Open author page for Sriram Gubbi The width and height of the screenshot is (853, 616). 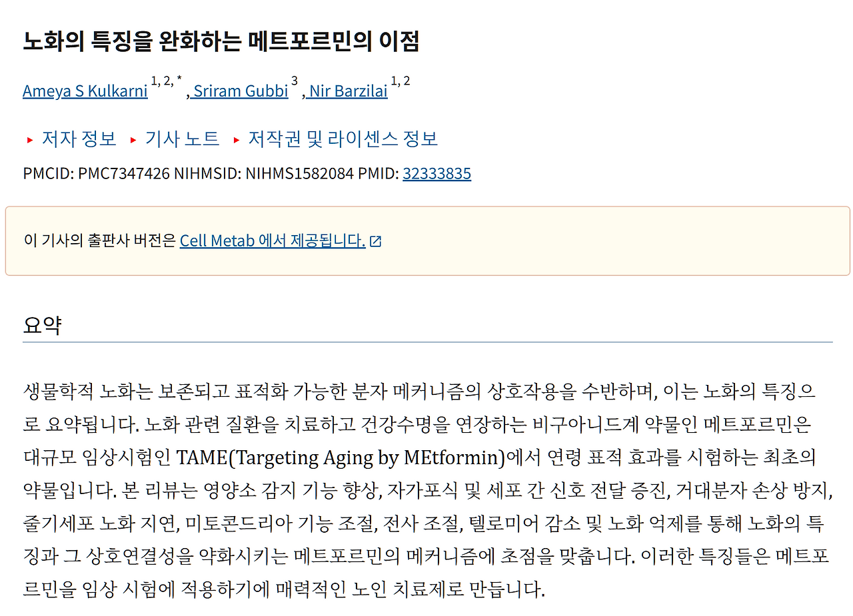(x=239, y=91)
